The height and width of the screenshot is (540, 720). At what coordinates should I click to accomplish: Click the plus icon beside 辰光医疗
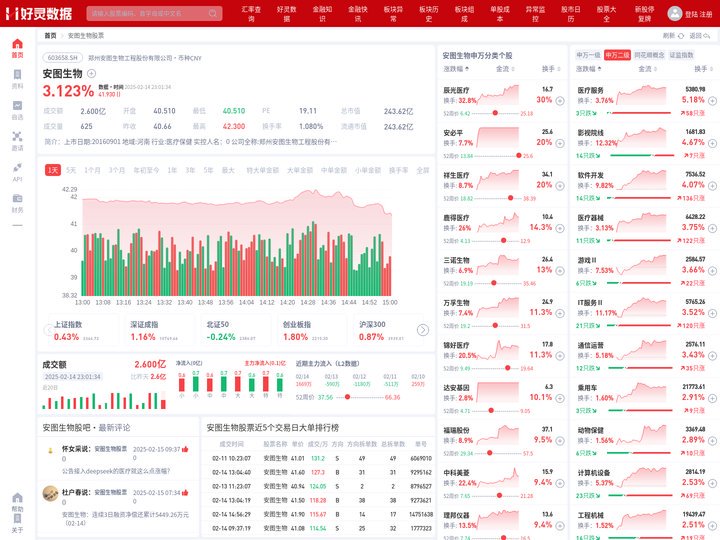(x=560, y=101)
